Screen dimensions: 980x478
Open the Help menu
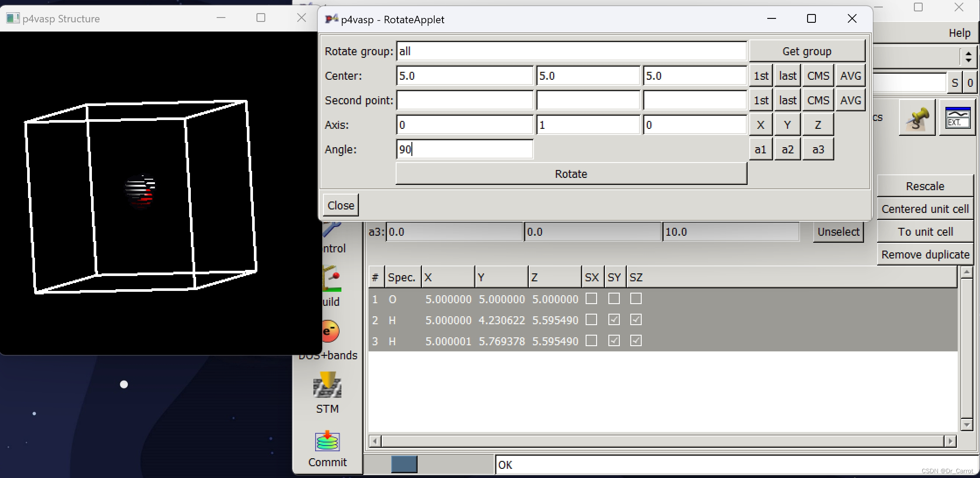click(959, 33)
